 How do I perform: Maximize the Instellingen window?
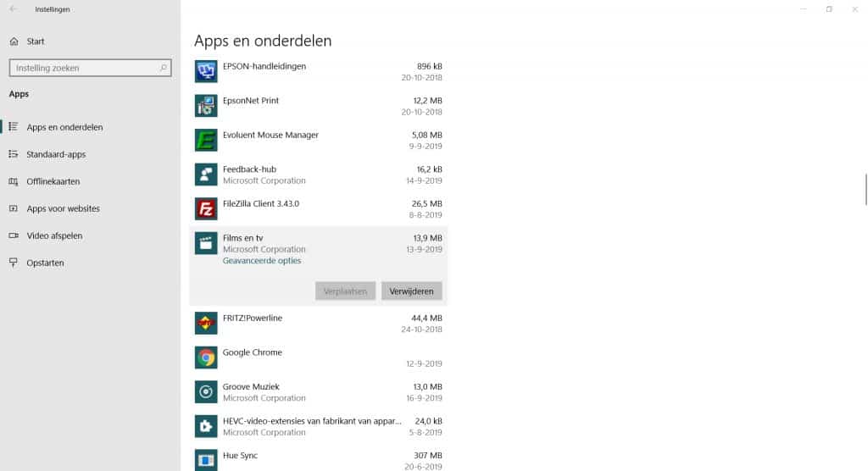point(829,8)
